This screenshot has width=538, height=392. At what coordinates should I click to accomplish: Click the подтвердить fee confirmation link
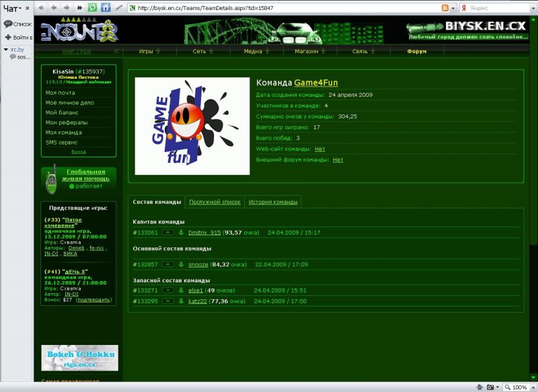click(93, 300)
